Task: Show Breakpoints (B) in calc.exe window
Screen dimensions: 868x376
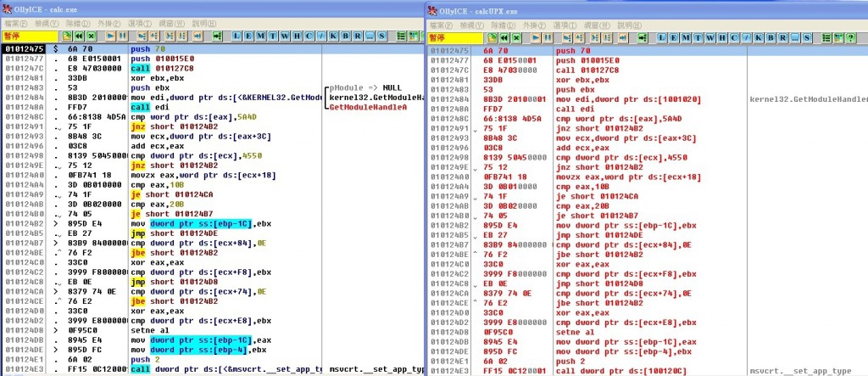Action: tap(346, 36)
